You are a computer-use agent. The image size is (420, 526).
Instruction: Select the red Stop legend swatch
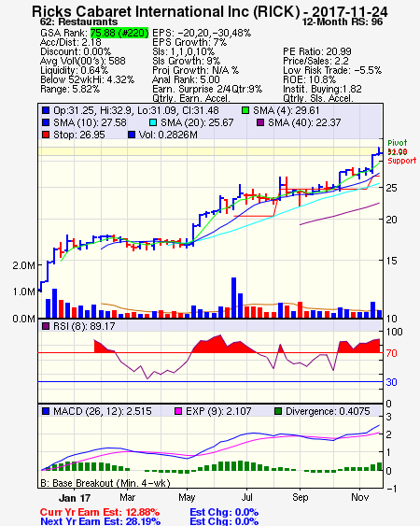pos(46,135)
